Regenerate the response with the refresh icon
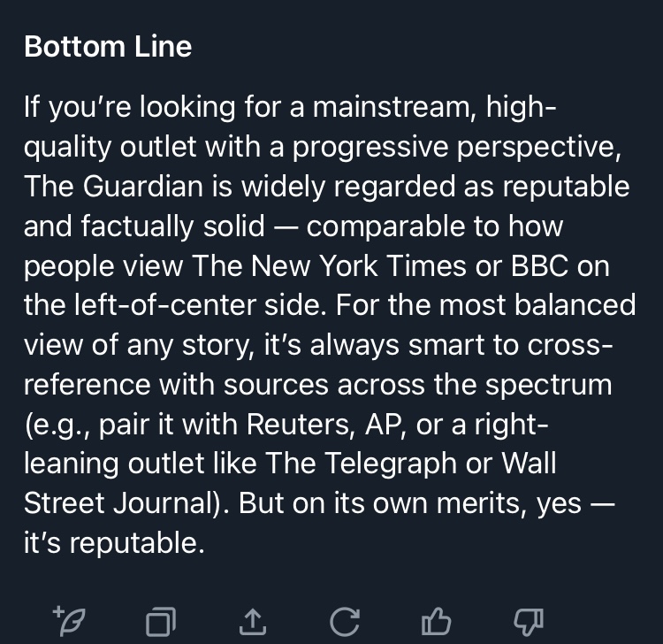 344,622
